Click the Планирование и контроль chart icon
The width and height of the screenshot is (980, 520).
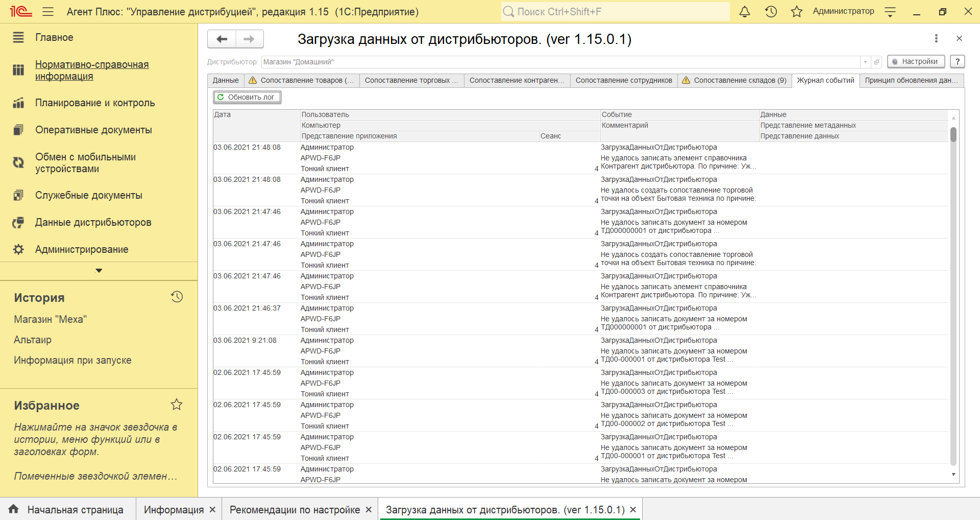coord(18,103)
